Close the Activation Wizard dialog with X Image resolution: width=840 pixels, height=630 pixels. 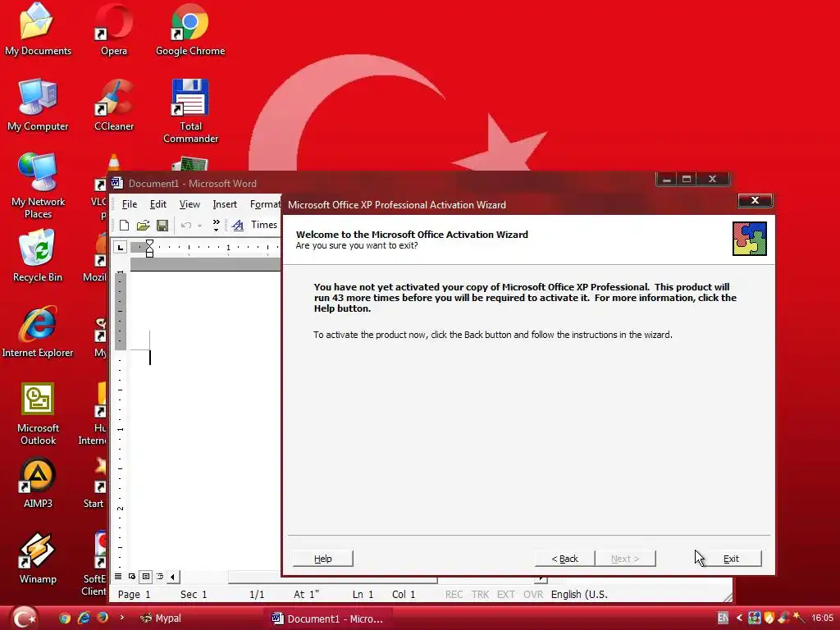pyautogui.click(x=755, y=200)
